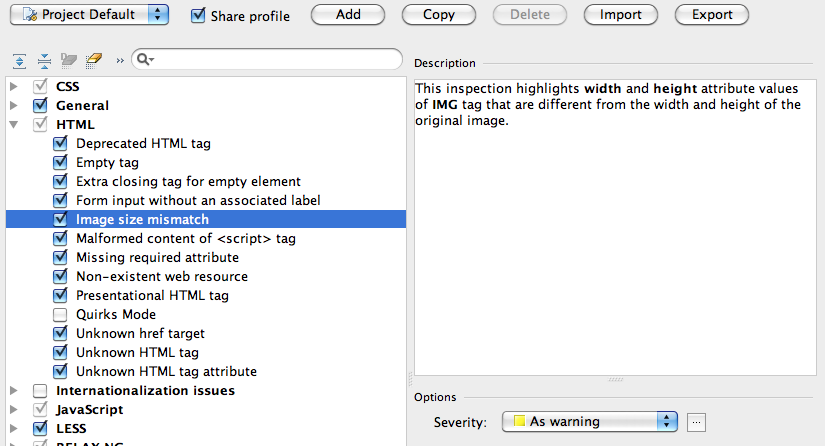Image resolution: width=825 pixels, height=446 pixels.
Task: Click the yellow warning severity swatch
Action: pos(519,422)
